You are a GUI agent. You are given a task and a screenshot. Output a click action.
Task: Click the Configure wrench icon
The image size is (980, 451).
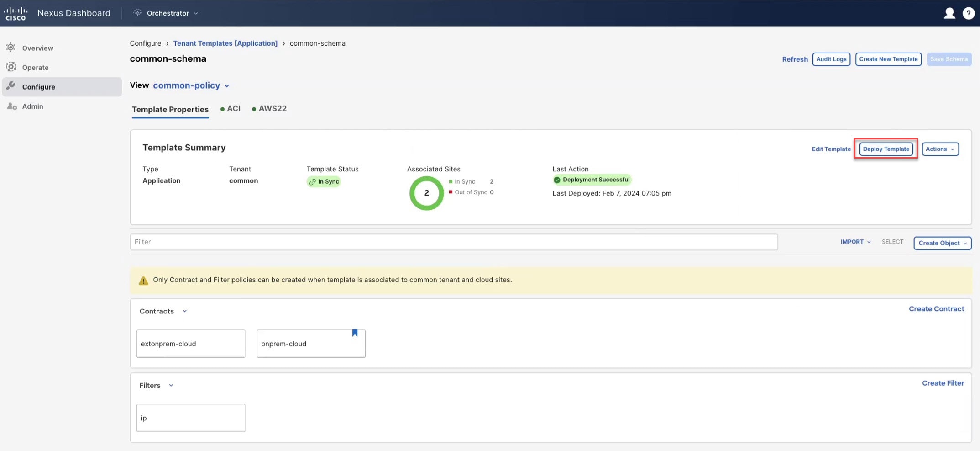(11, 86)
